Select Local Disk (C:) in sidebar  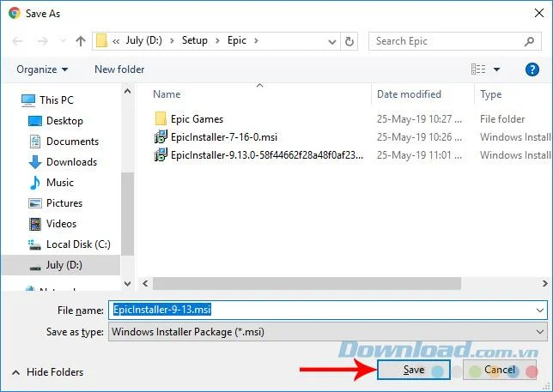(78, 244)
